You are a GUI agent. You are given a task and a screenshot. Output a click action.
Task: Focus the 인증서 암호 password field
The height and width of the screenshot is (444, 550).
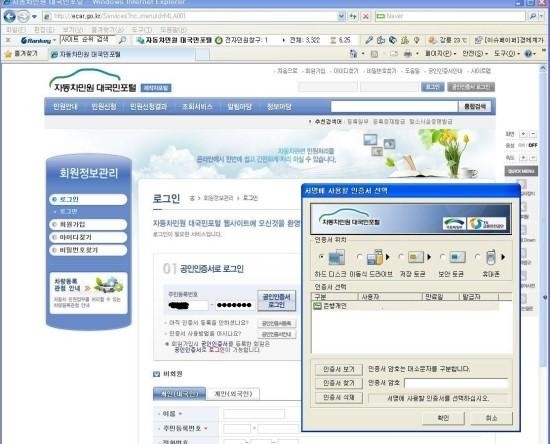[x=456, y=383]
